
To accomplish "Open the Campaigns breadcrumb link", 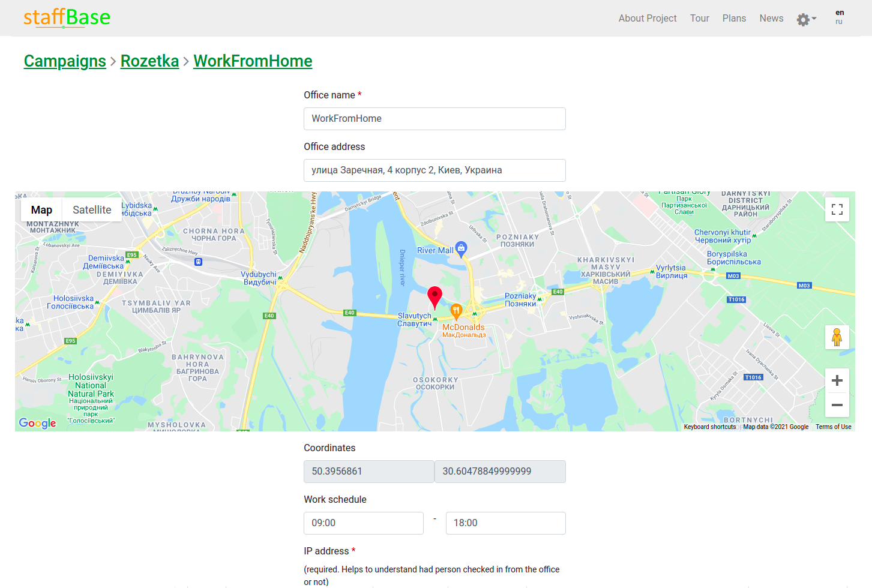I will tap(64, 61).
